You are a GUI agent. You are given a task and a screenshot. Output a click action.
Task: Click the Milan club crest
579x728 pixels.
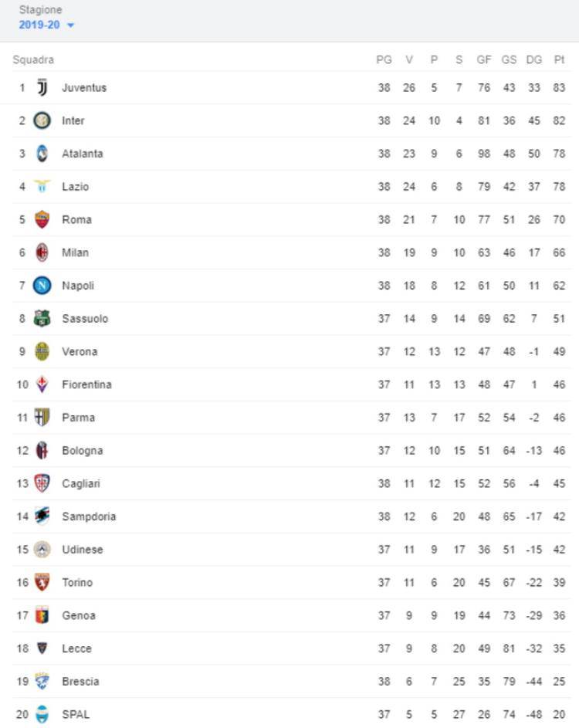pos(42,252)
